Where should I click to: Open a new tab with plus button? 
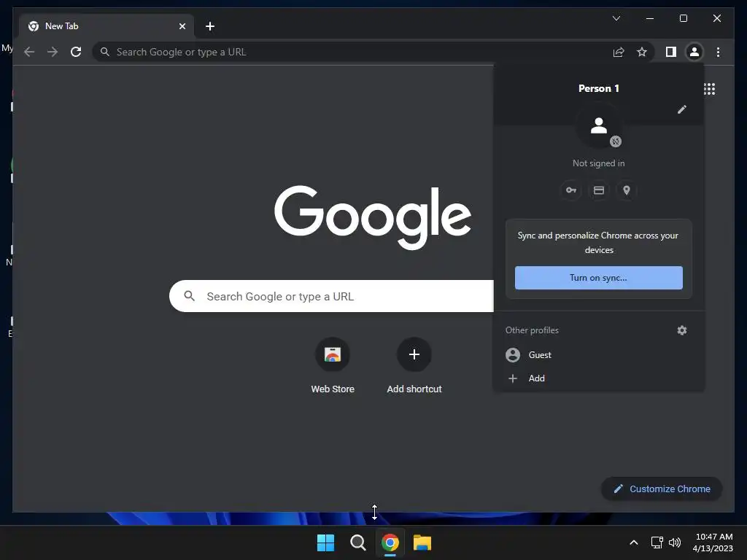(x=210, y=26)
